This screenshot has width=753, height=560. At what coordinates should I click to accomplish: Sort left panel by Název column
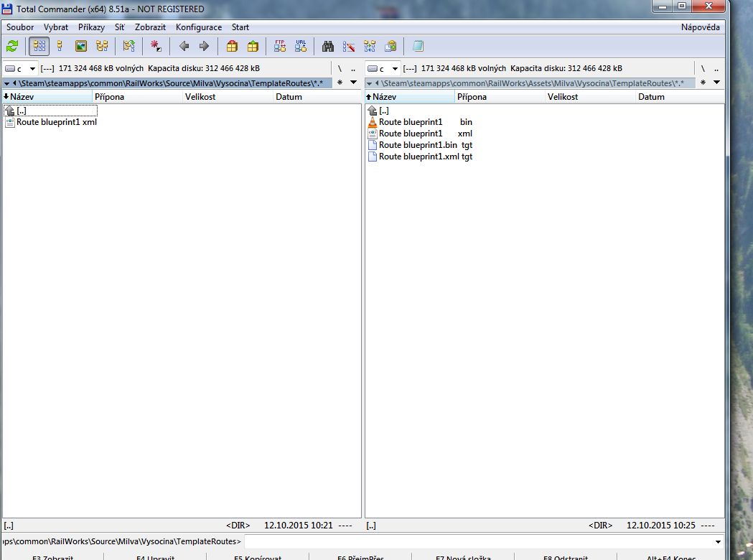[x=47, y=97]
